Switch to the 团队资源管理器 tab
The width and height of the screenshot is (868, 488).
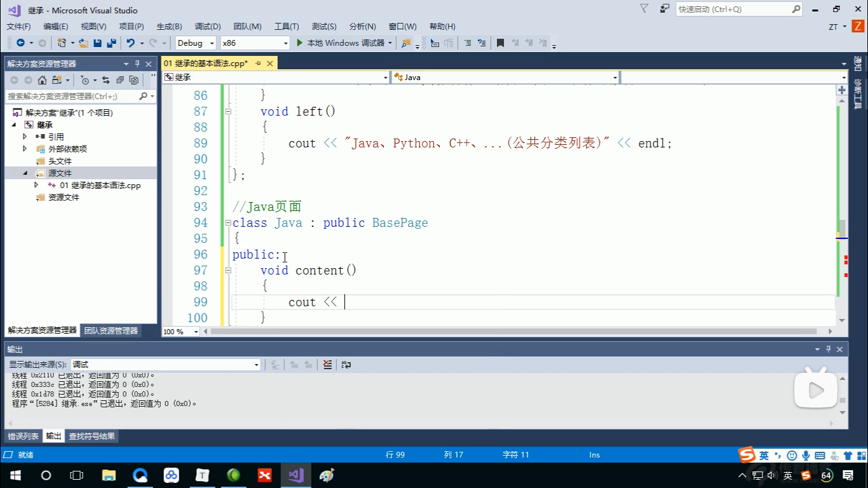click(111, 330)
